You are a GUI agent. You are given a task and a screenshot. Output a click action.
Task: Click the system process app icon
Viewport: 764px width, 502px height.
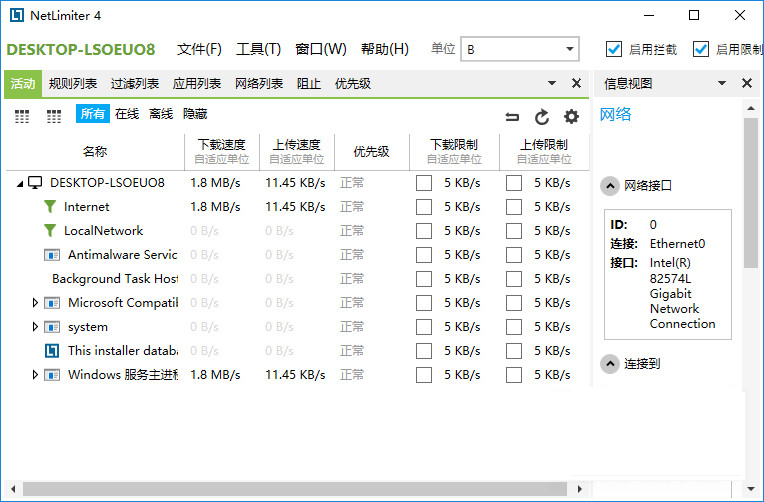(x=52, y=327)
